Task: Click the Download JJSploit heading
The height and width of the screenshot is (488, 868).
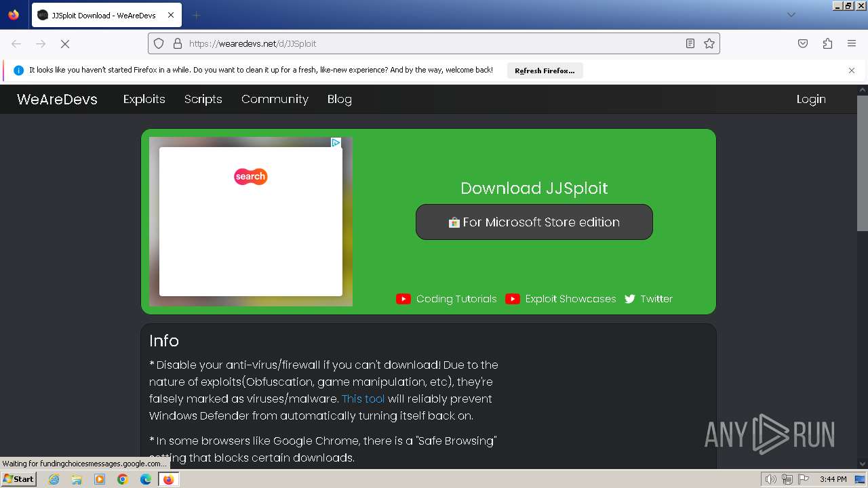Action: (534, 188)
